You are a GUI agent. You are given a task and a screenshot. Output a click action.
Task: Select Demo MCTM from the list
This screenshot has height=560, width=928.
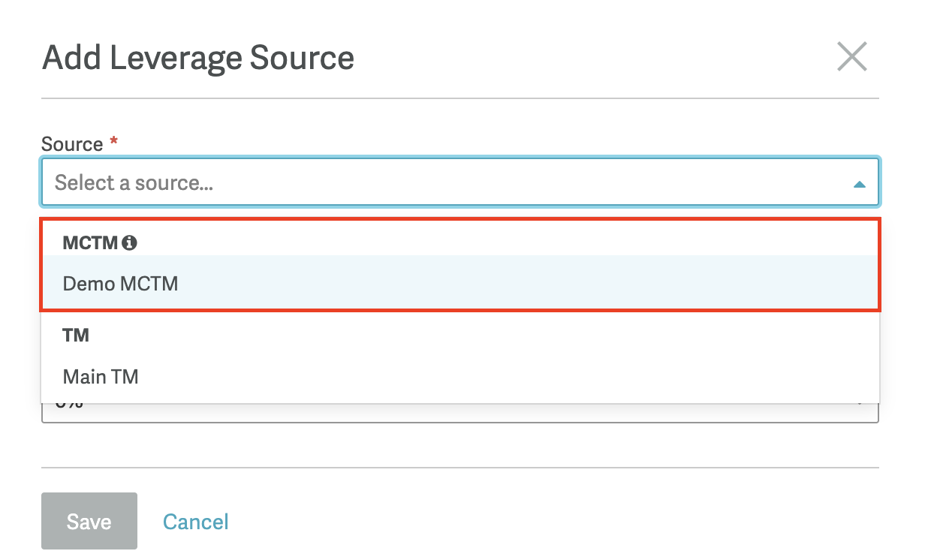[x=121, y=285]
